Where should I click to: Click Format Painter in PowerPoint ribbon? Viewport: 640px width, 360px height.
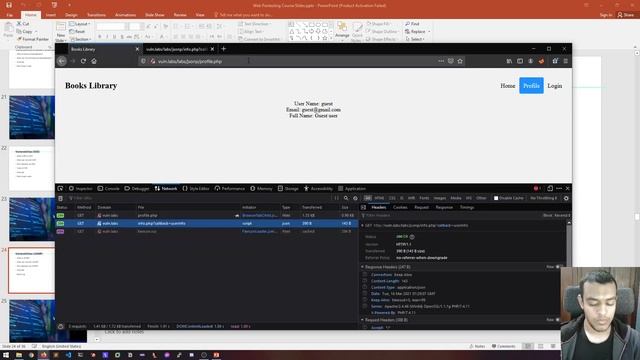click(x=33, y=39)
